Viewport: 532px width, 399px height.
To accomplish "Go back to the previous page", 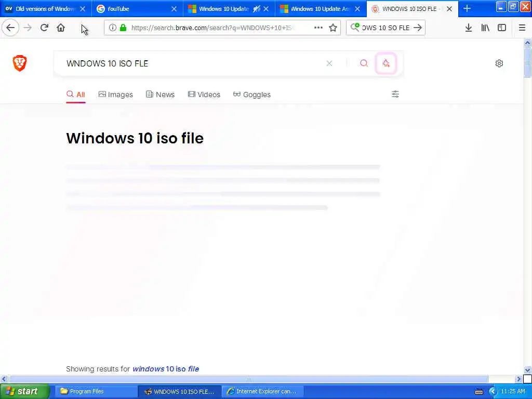I will [x=10, y=28].
